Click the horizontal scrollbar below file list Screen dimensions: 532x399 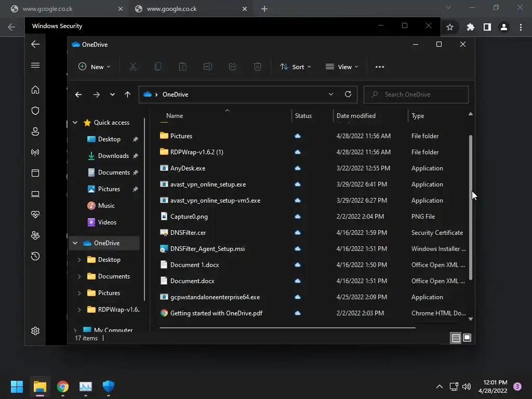287,328
